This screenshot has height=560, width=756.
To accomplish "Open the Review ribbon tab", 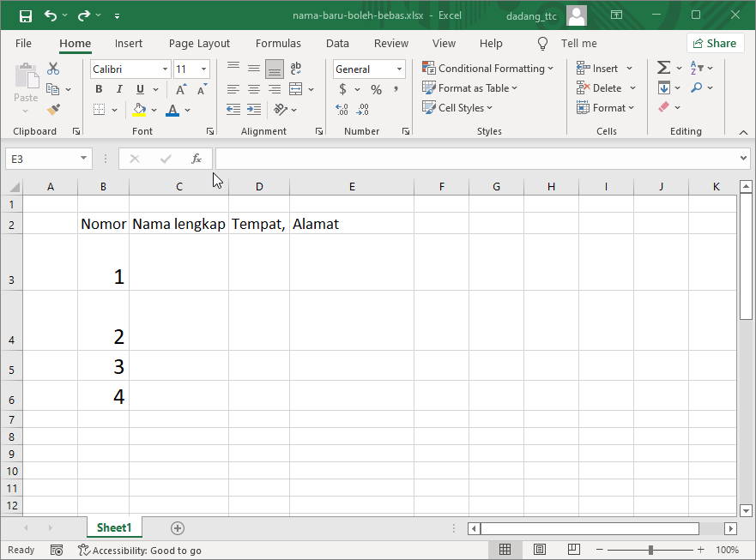I will (391, 43).
